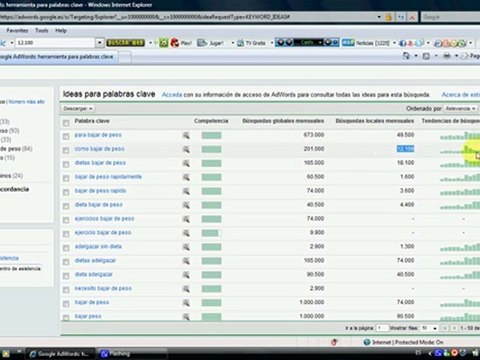Screen dimensions: 480x360
Task: Click magnifier icon for 'para bajar de peso'
Action: click(186, 135)
